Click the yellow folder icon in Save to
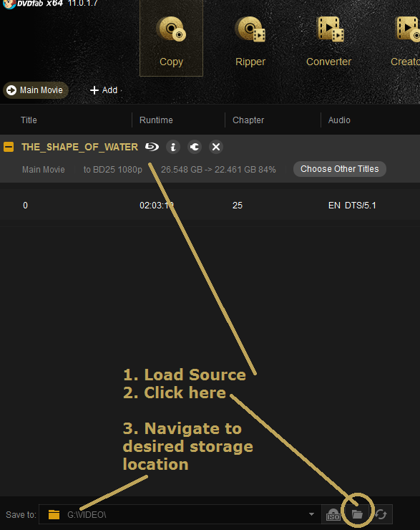Screen dimensions: 420x530 54,514
